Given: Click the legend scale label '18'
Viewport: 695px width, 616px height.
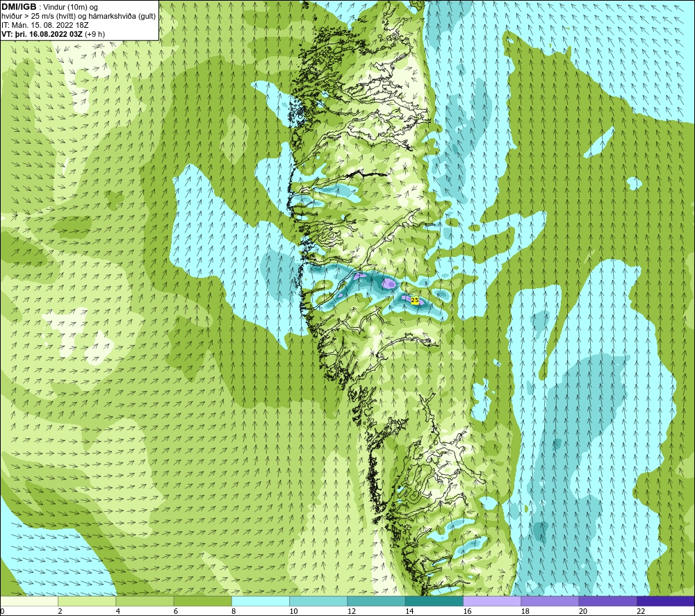Looking at the screenshot, I should pyautogui.click(x=525, y=611).
